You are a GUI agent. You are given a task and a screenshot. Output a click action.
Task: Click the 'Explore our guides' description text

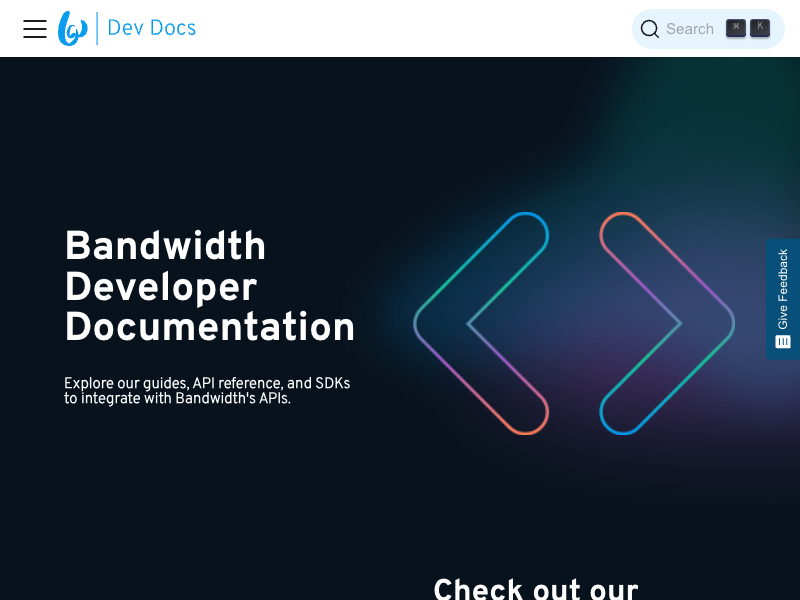207,391
